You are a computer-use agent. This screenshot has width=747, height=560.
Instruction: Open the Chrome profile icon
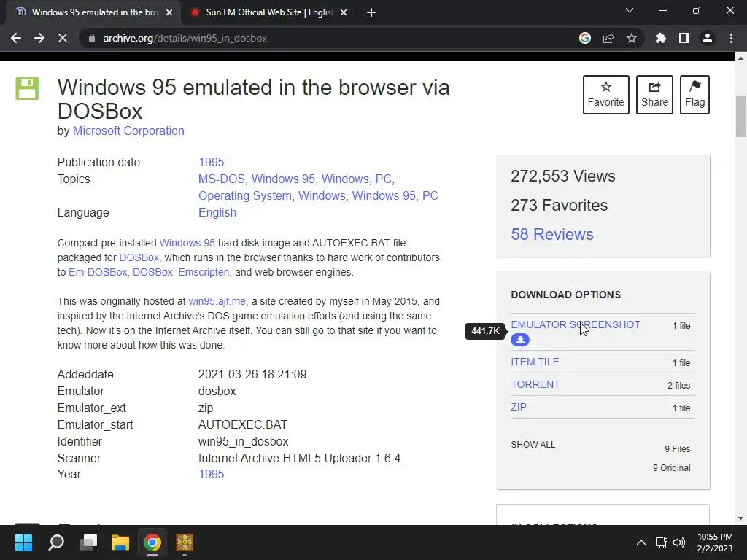coord(708,38)
